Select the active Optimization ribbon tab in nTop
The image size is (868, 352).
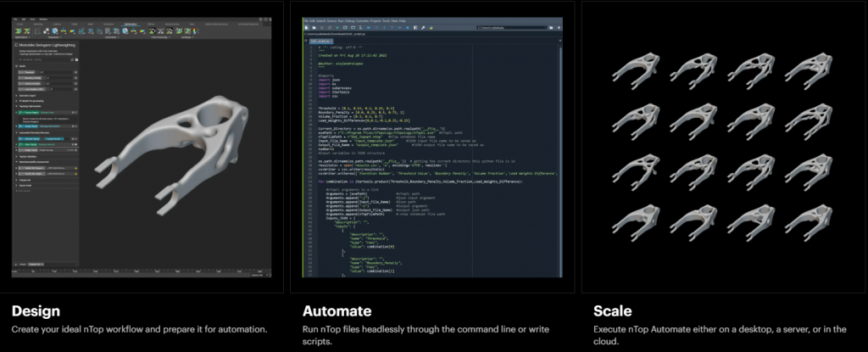pyautogui.click(x=131, y=25)
